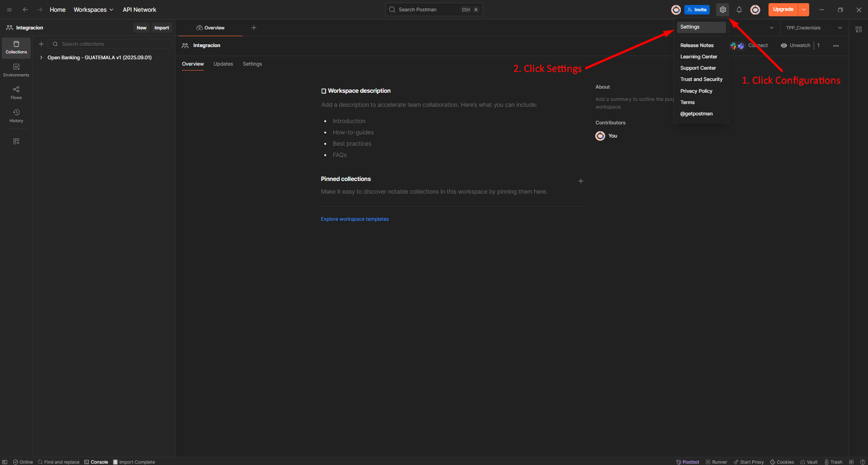Open the Vault from status bar
The height and width of the screenshot is (465, 868).
809,462
